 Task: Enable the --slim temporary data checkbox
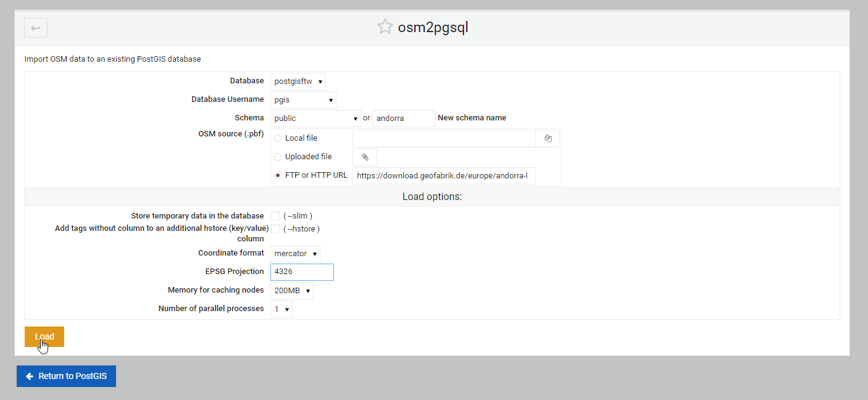point(275,216)
